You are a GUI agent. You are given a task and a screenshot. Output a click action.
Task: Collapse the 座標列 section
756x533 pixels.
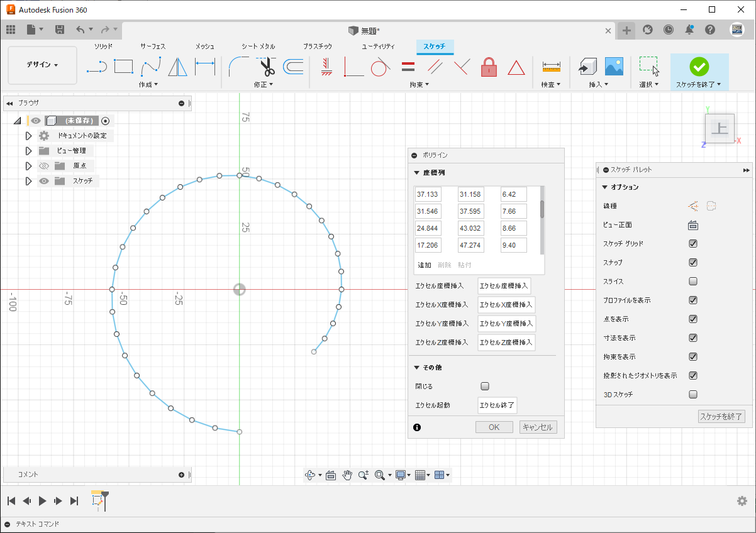click(x=416, y=173)
